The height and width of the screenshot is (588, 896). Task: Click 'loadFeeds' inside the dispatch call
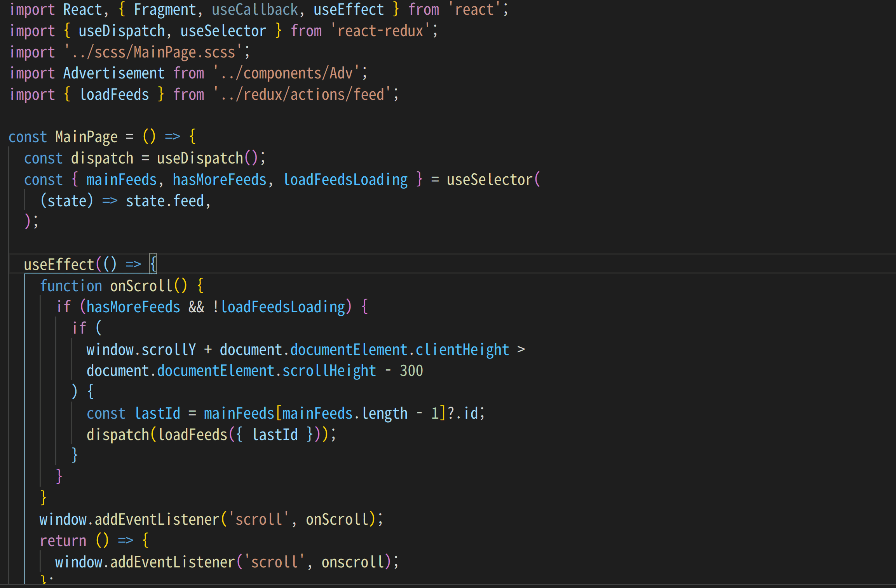192,434
